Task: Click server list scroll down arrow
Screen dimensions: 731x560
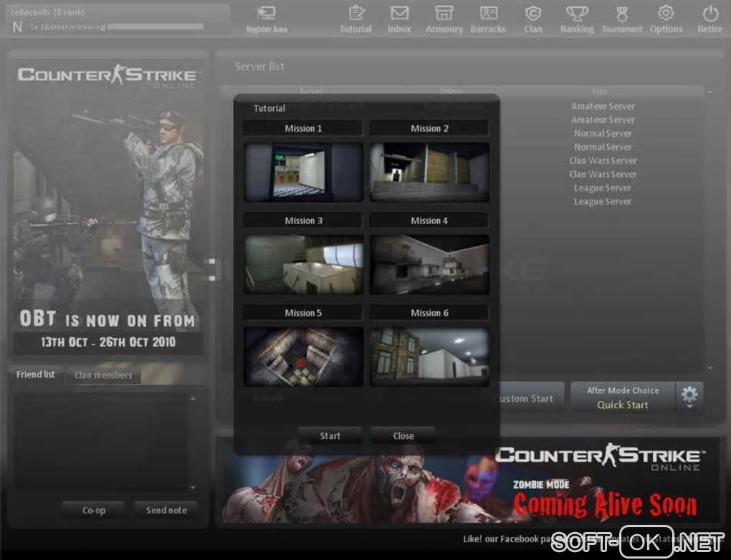Action: click(x=710, y=368)
